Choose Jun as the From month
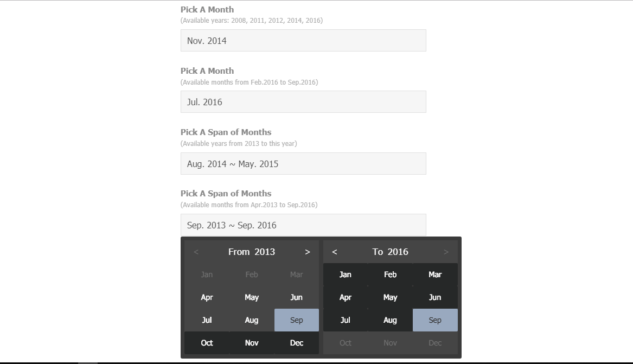Image resolution: width=633 pixels, height=364 pixels. click(296, 297)
